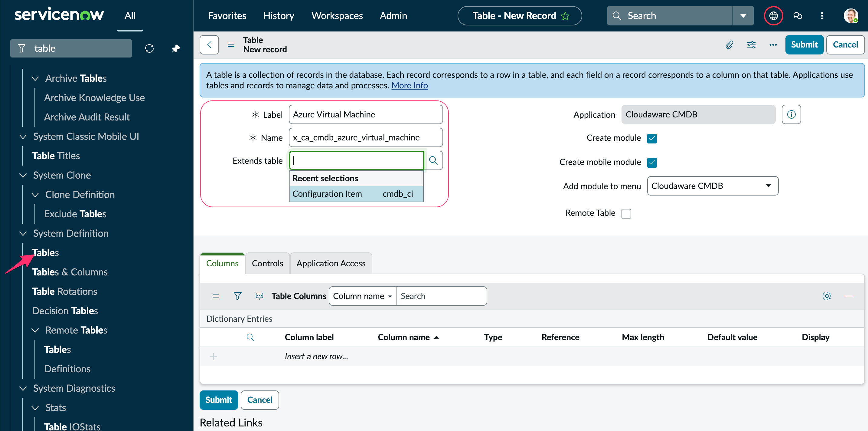868x431 pixels.
Task: Uncheck the Create module checkbox
Action: click(652, 138)
